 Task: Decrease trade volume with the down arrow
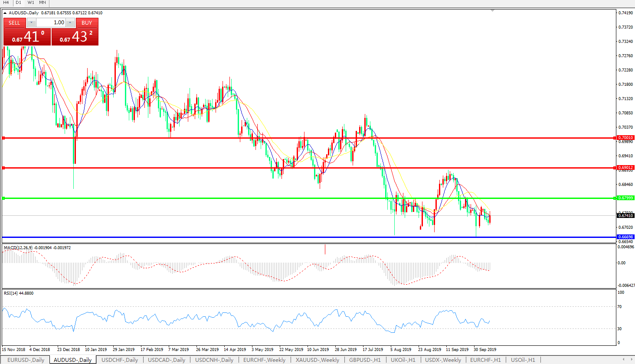[31, 23]
